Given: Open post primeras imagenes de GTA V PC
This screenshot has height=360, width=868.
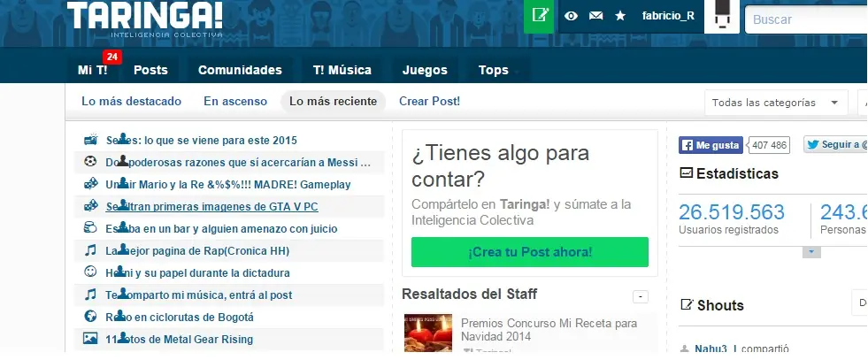Looking at the screenshot, I should point(212,207).
